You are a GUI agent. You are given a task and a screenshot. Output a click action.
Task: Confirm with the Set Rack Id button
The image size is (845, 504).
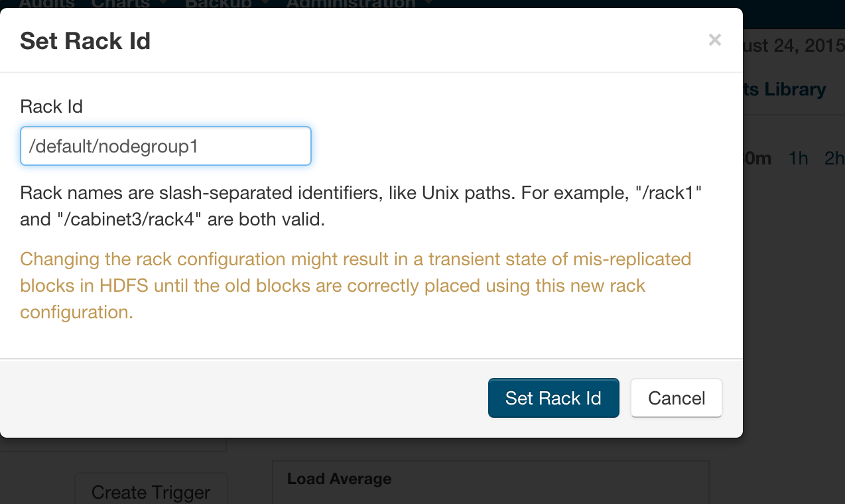553,398
